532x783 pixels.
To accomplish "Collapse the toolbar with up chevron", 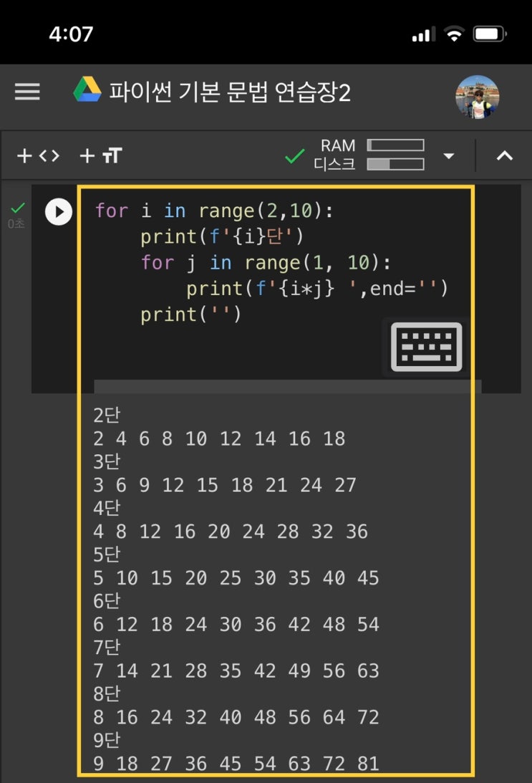I will pyautogui.click(x=505, y=155).
